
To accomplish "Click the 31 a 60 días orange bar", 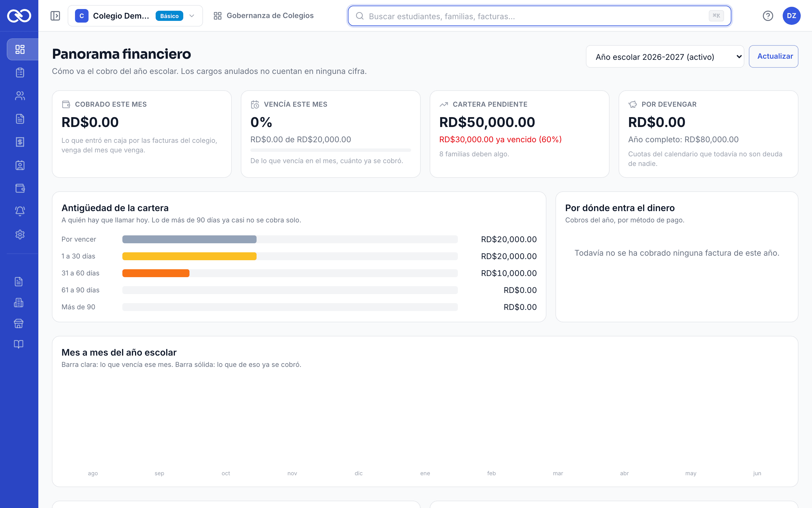I will (x=156, y=273).
